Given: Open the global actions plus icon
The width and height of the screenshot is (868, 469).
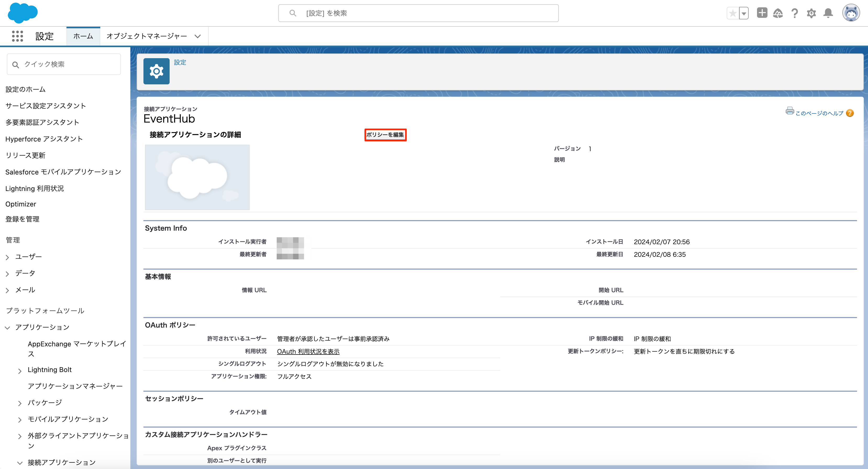Looking at the screenshot, I should pos(762,13).
